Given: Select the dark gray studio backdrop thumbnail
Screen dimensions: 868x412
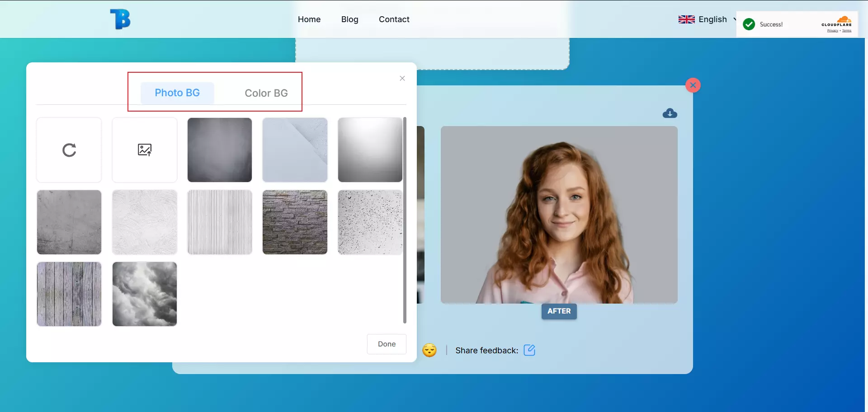Looking at the screenshot, I should pos(220,150).
